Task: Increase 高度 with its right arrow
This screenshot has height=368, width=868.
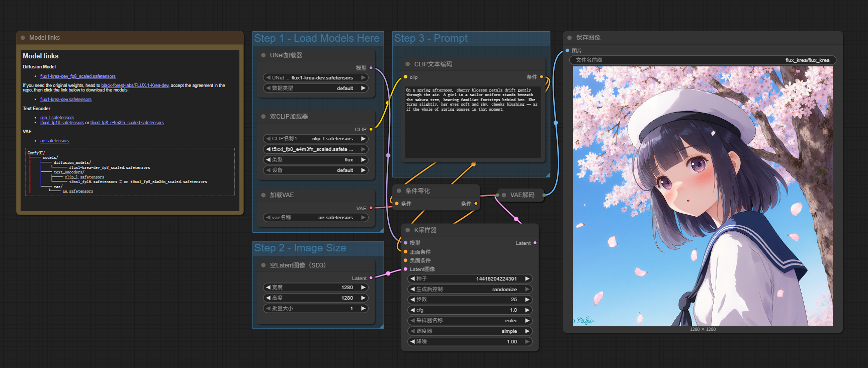Action: coord(363,298)
